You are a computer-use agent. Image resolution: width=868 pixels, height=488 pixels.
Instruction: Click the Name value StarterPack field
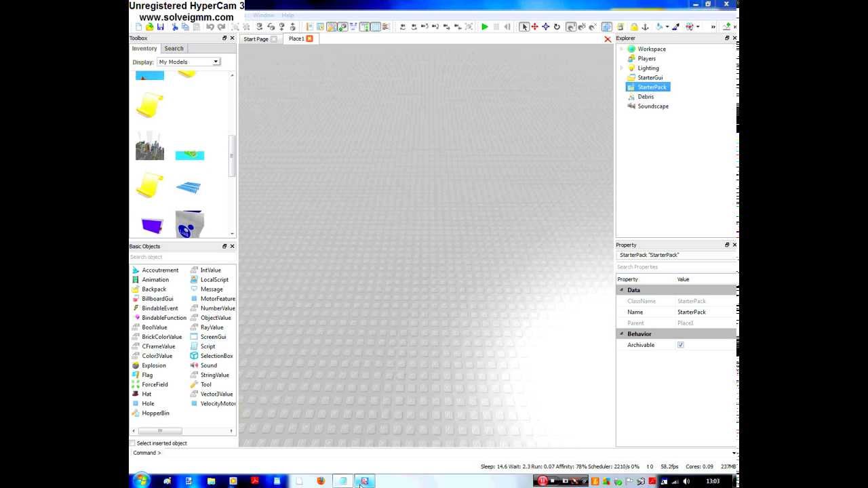(x=707, y=312)
